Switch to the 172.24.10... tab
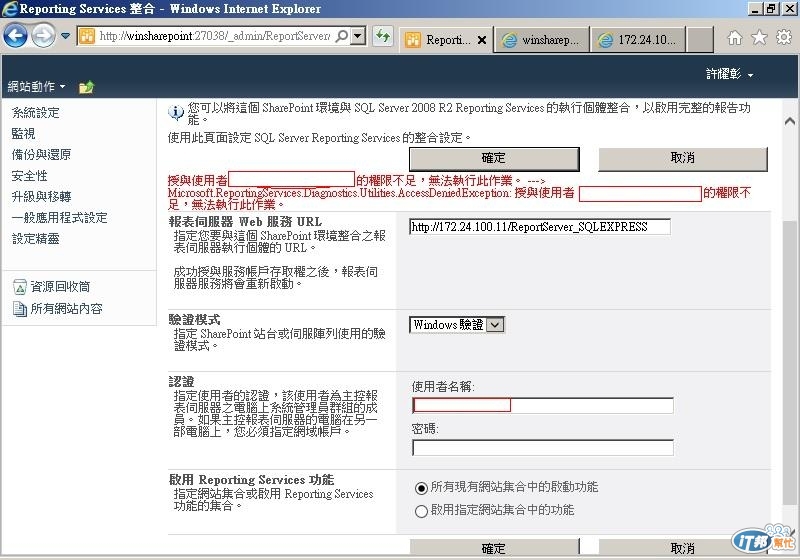This screenshot has height=560, width=800. coord(638,39)
